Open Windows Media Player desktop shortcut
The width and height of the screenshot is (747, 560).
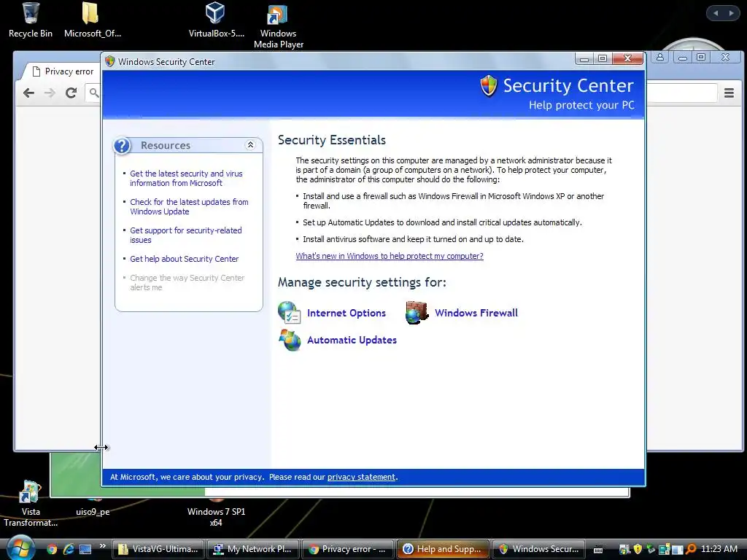(x=278, y=26)
